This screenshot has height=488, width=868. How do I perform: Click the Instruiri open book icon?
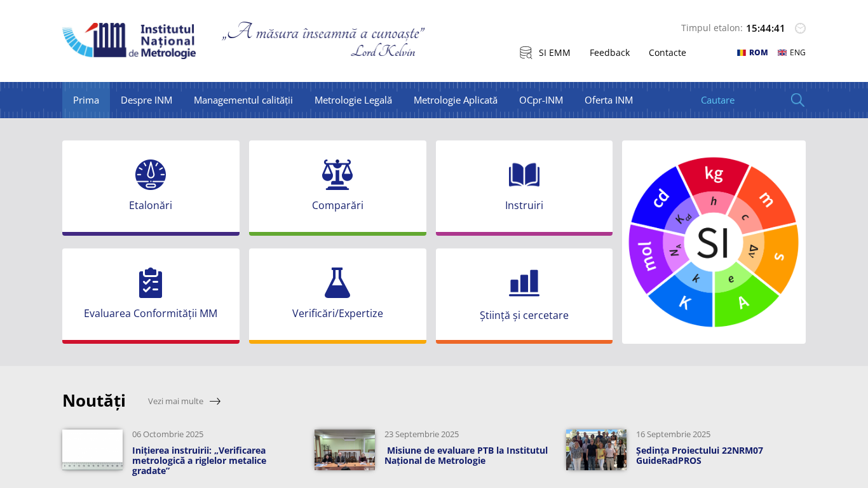pos(524,175)
